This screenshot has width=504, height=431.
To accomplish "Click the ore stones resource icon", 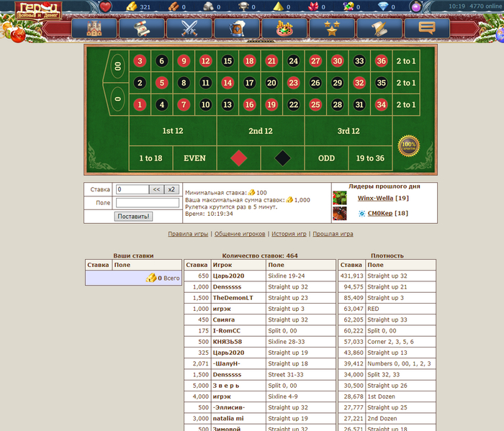I will (209, 6).
